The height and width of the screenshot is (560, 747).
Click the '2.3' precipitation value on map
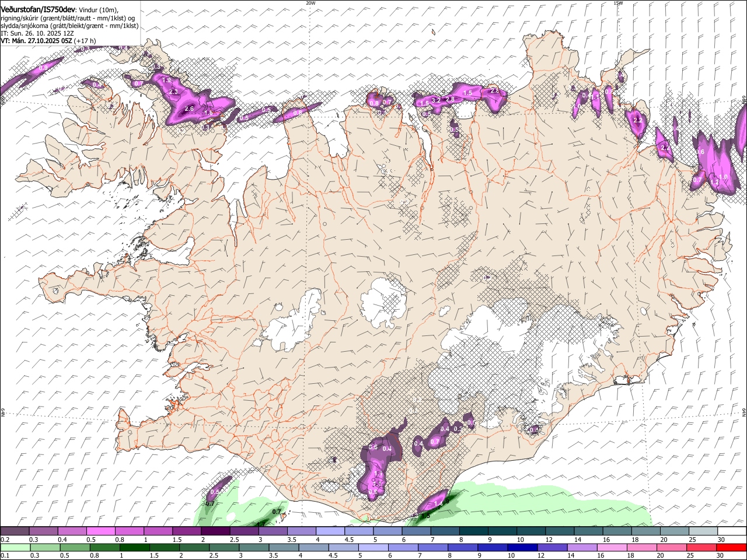[173, 92]
